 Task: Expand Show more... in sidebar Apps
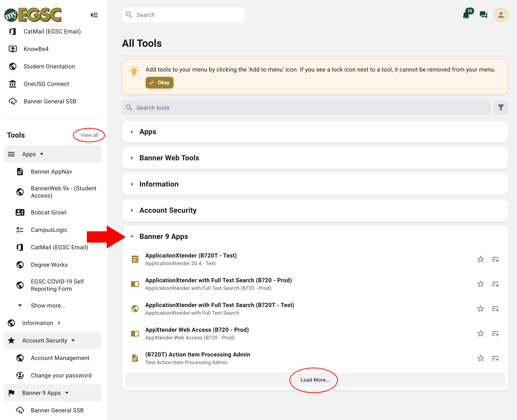pos(48,306)
